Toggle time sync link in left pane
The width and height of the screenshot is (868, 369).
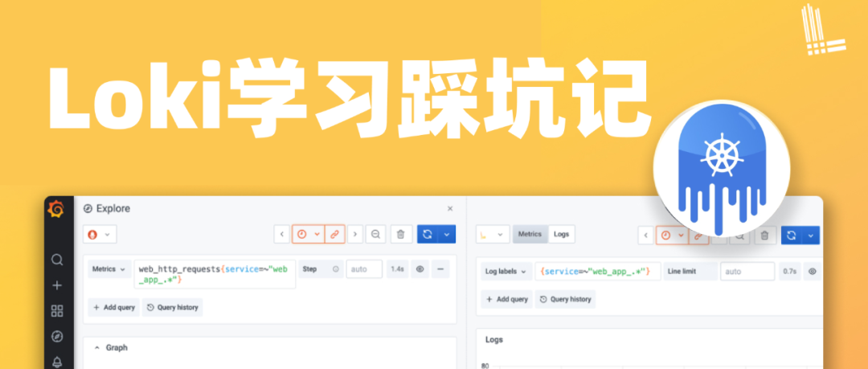334,235
